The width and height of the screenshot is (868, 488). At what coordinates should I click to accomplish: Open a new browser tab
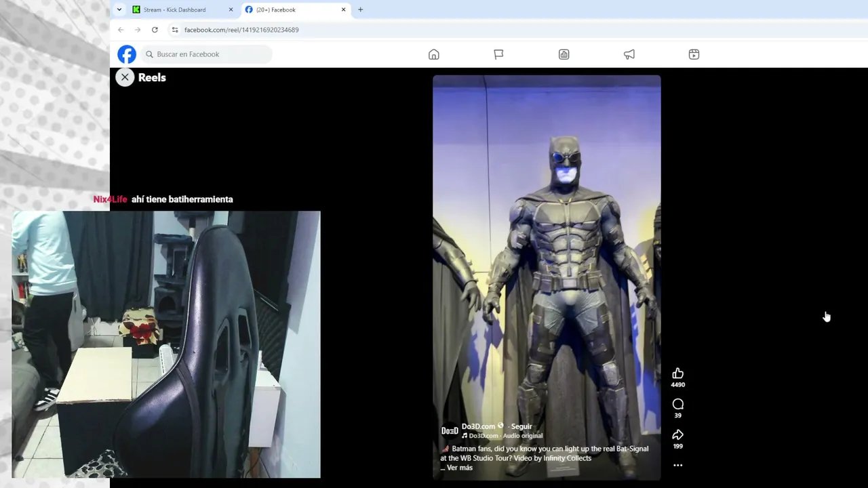(x=360, y=9)
